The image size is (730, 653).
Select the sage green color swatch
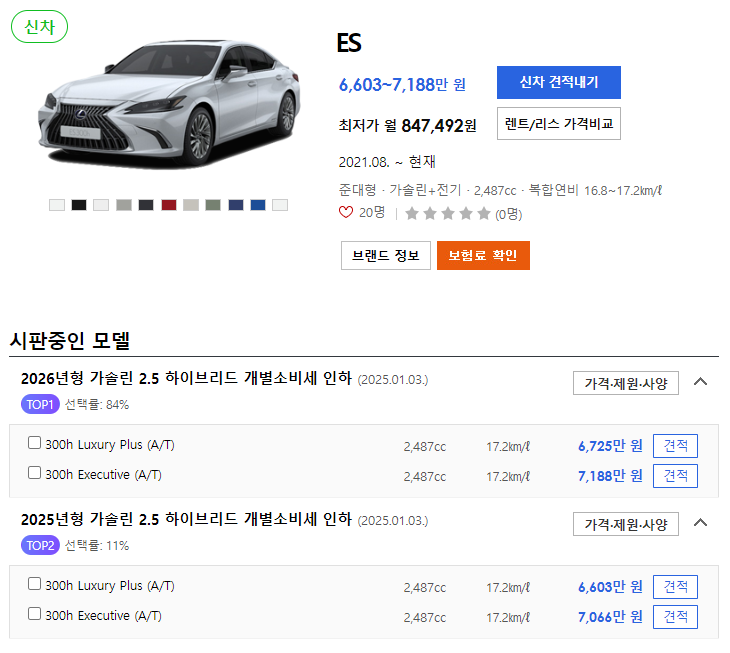(213, 205)
